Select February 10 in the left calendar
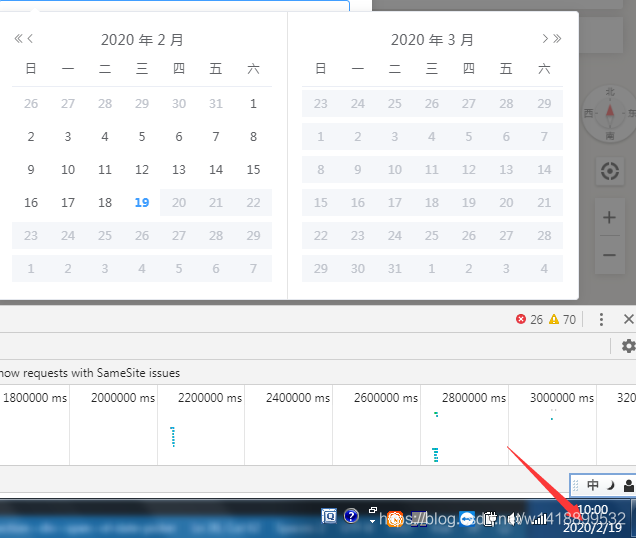Image resolution: width=636 pixels, height=538 pixels. click(68, 170)
